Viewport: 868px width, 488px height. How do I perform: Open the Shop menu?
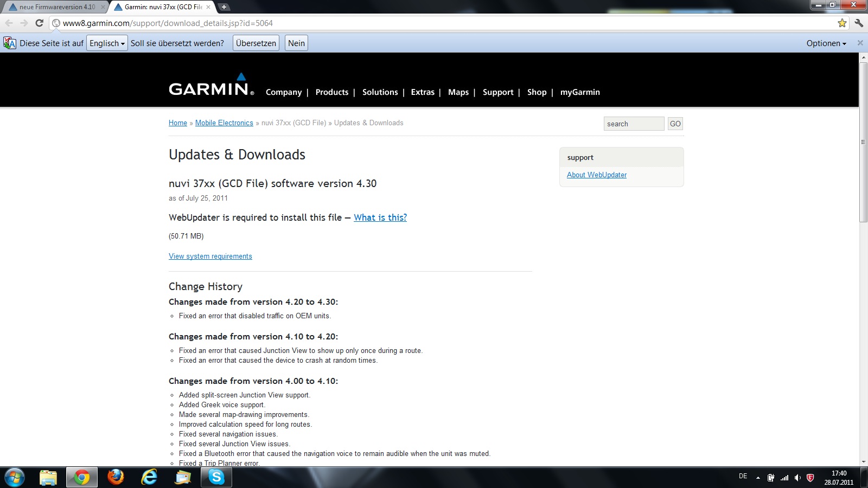point(537,92)
